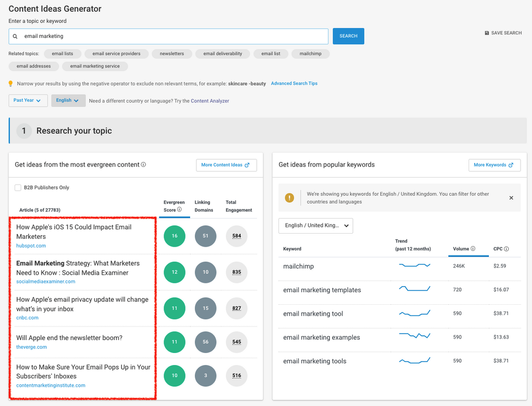Screen dimensions: 532x406
Task: Click the lightbulb tip icon
Action: [10, 84]
